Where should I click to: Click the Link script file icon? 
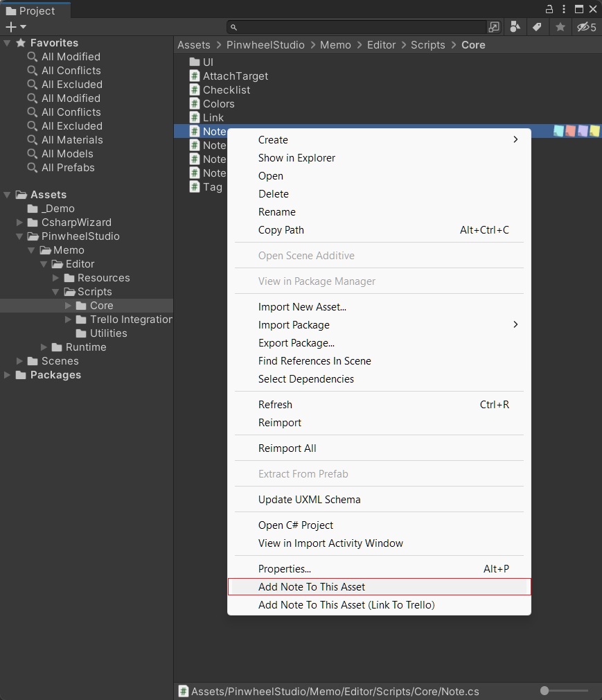(x=195, y=117)
